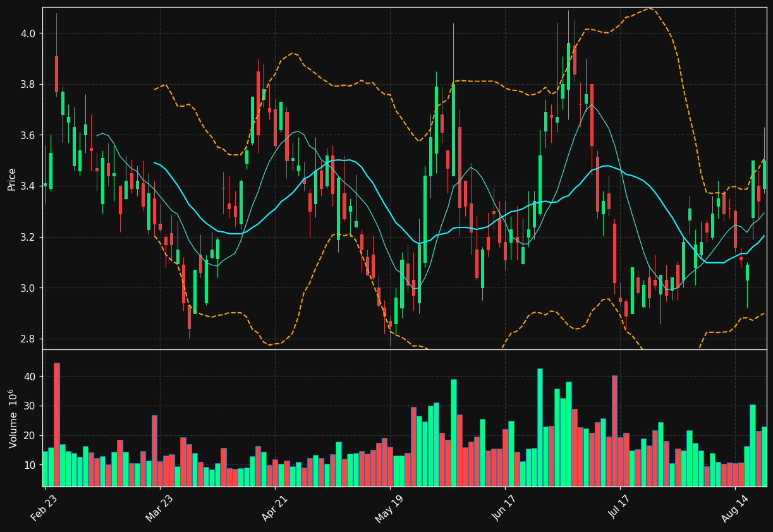Click the "Price" y-axis label
Viewport: 773px width, 532px height.
point(12,179)
